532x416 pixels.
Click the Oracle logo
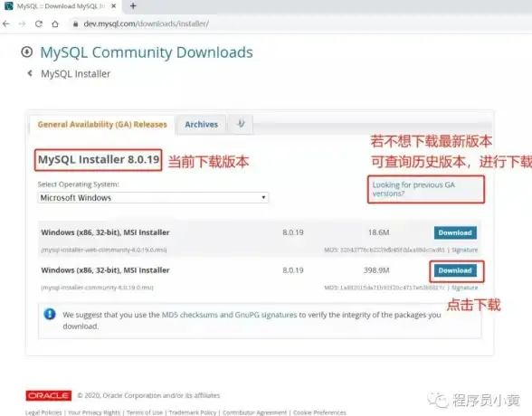(49, 396)
